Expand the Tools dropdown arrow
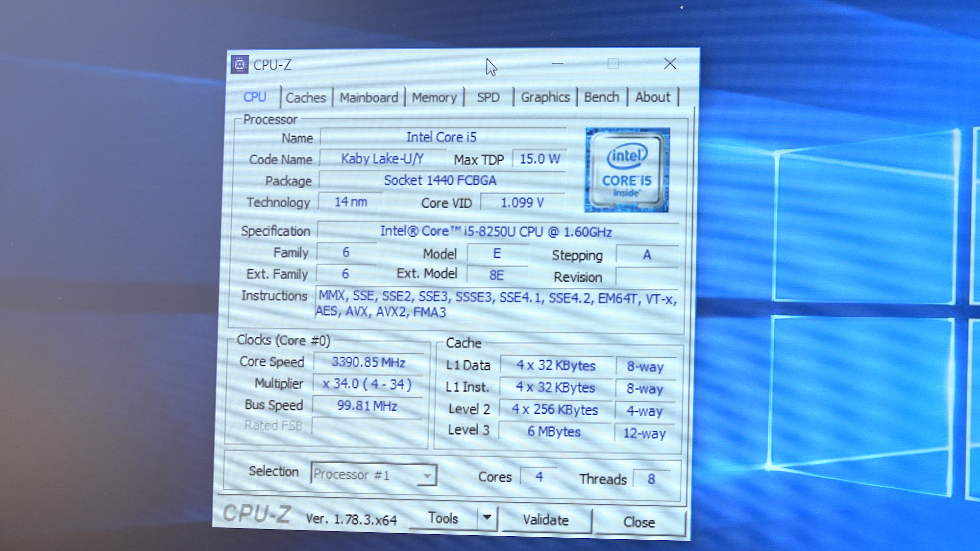The height and width of the screenshot is (551, 980). coord(487,518)
